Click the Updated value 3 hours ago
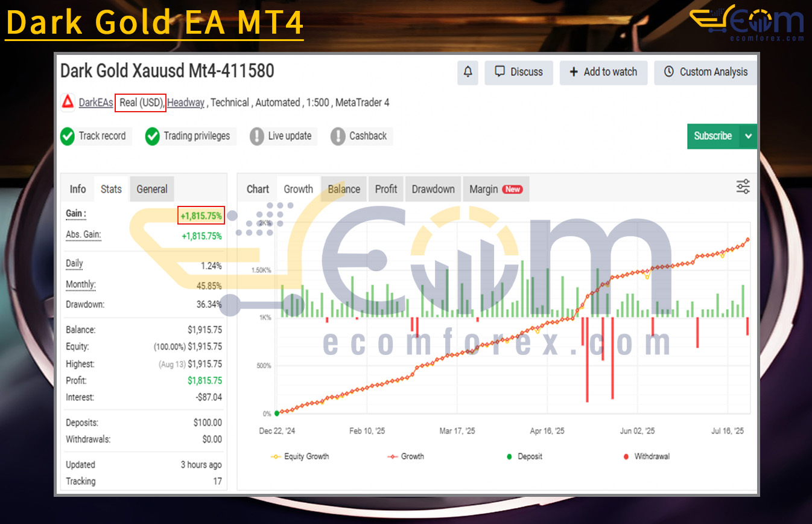Screen dimensions: 812x524 tap(201, 465)
